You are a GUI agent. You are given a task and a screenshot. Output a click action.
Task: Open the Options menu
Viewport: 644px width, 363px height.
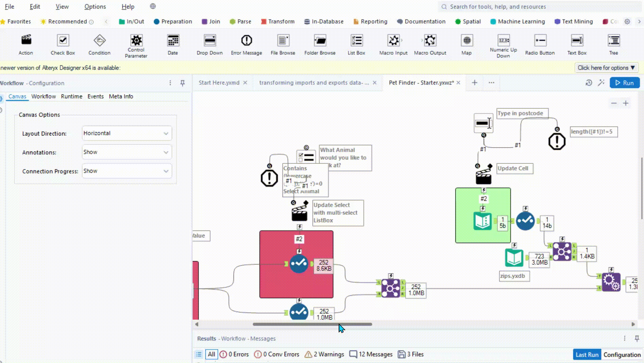click(x=95, y=6)
